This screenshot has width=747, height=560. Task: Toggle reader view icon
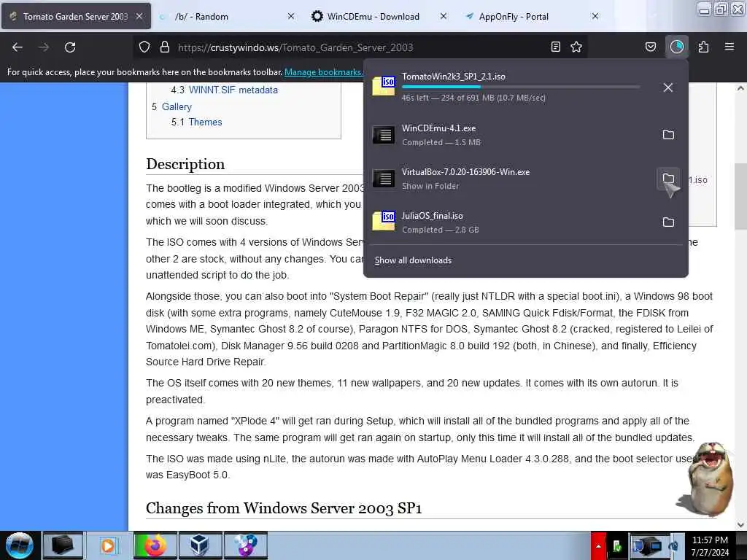[555, 47]
